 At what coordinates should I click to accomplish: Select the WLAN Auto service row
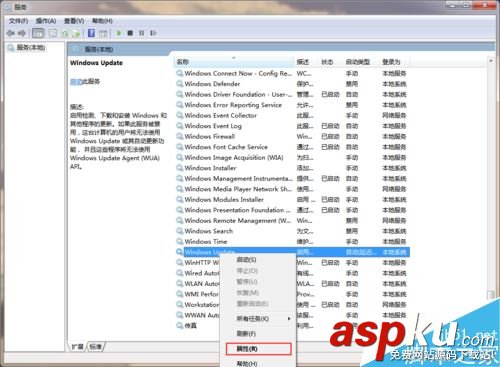tap(202, 284)
